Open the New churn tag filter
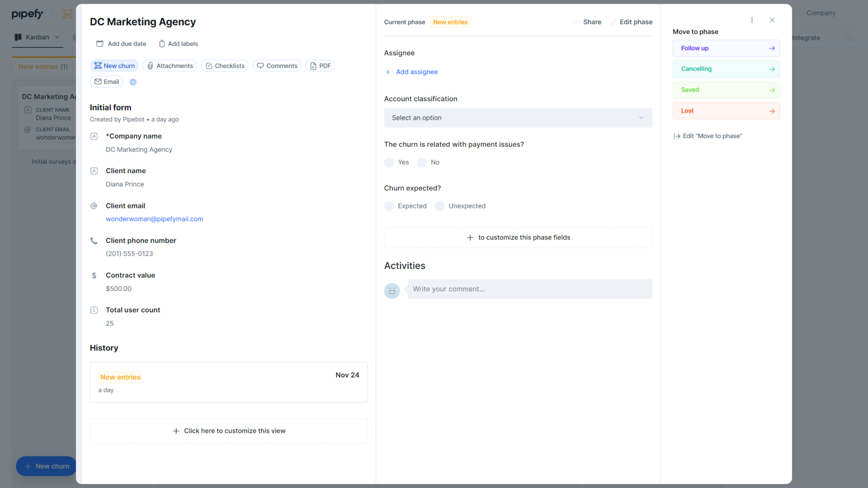The width and height of the screenshot is (868, 488). [114, 66]
